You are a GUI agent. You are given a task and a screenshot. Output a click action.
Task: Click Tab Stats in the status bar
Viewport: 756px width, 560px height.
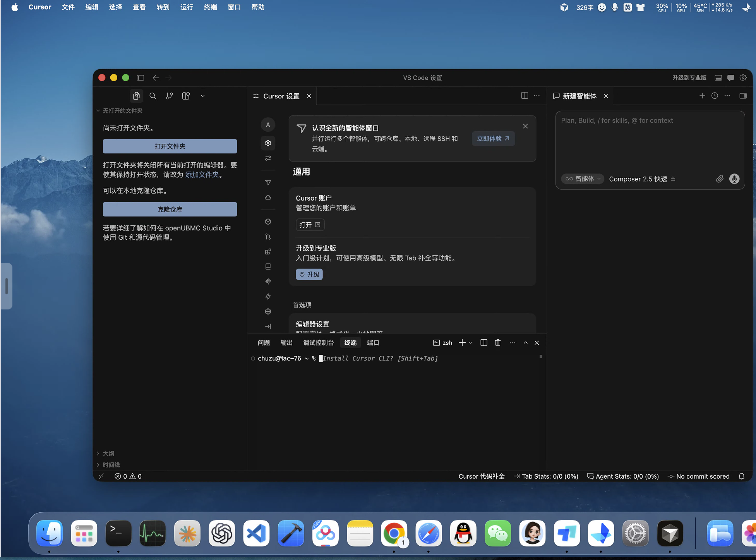click(x=546, y=476)
